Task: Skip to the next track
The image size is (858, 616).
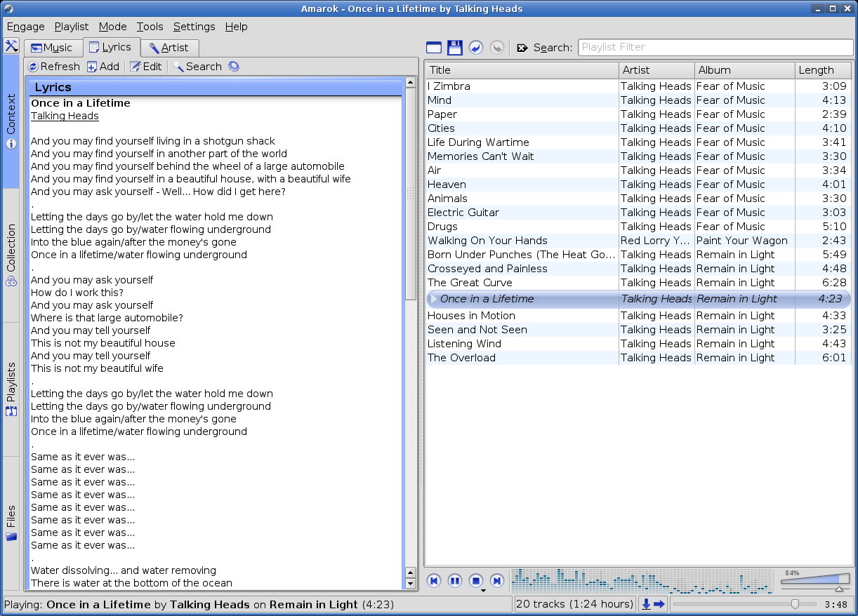Action: point(497,580)
